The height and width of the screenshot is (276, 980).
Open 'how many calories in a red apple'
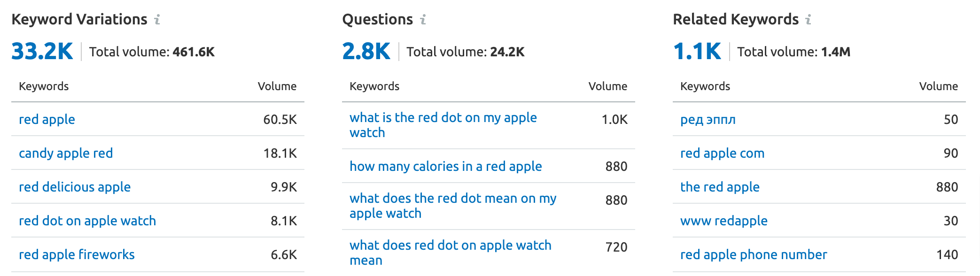(x=446, y=166)
